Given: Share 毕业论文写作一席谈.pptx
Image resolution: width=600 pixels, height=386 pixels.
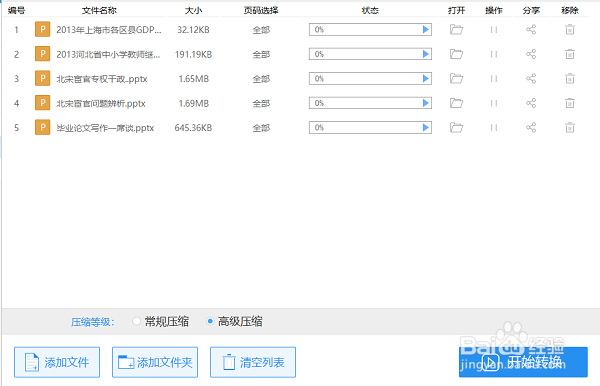Looking at the screenshot, I should click(531, 127).
